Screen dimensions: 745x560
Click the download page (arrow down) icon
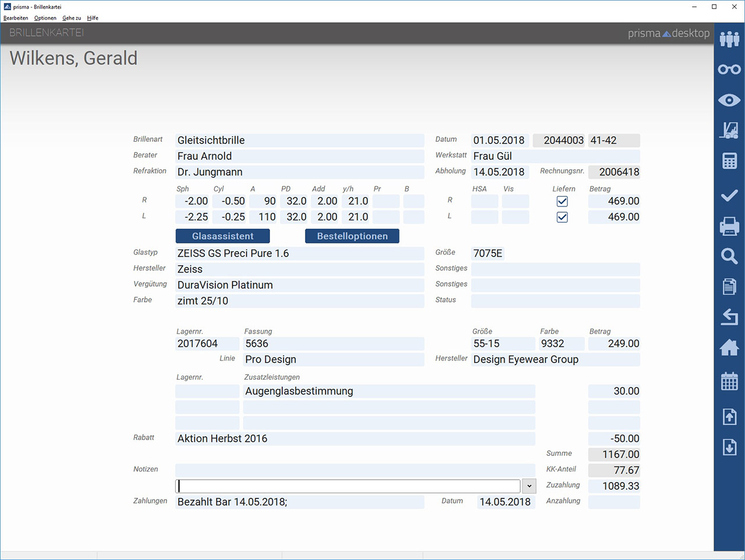[x=729, y=447]
